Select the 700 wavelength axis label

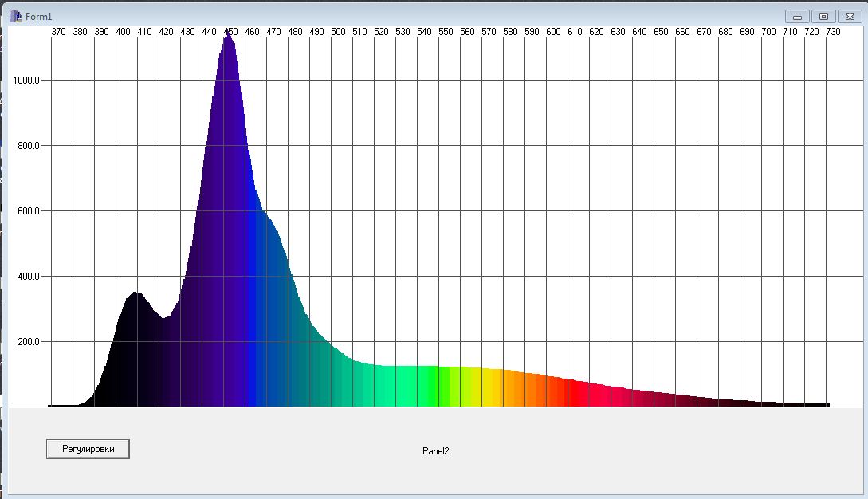click(769, 32)
